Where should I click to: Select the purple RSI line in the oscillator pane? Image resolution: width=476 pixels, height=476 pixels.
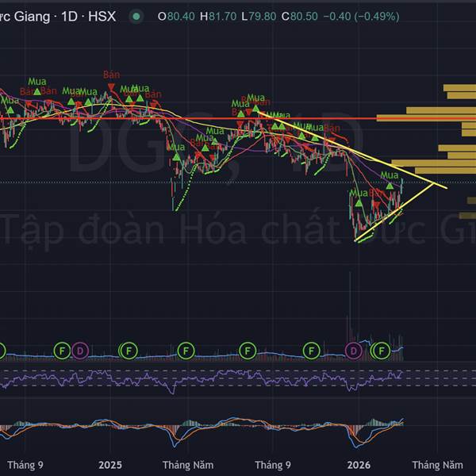pos(201,378)
